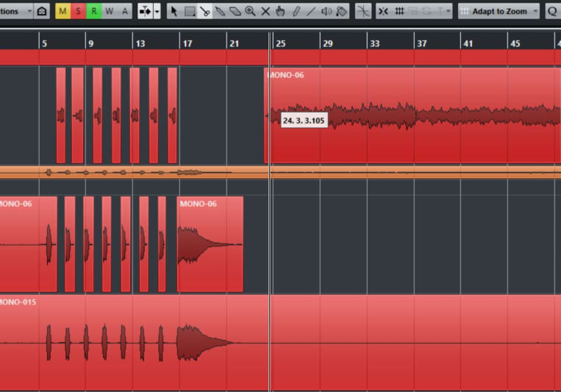Click bar 29 on the ruler

pos(328,43)
